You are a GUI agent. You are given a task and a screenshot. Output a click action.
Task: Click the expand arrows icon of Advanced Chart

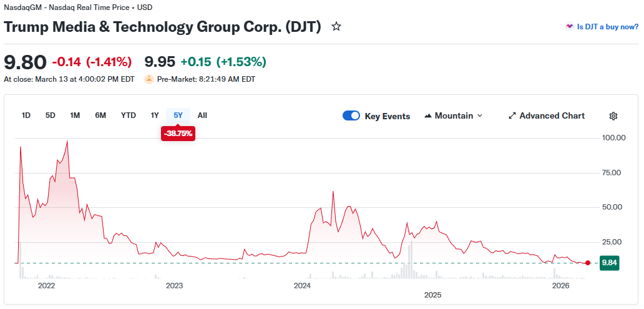(x=512, y=116)
